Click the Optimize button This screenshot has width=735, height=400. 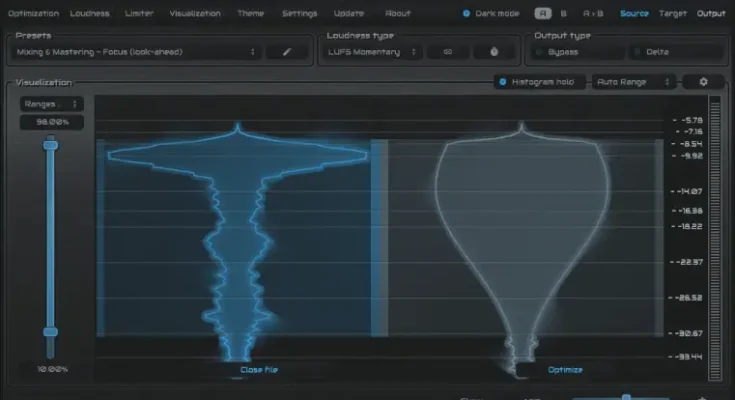(x=565, y=370)
